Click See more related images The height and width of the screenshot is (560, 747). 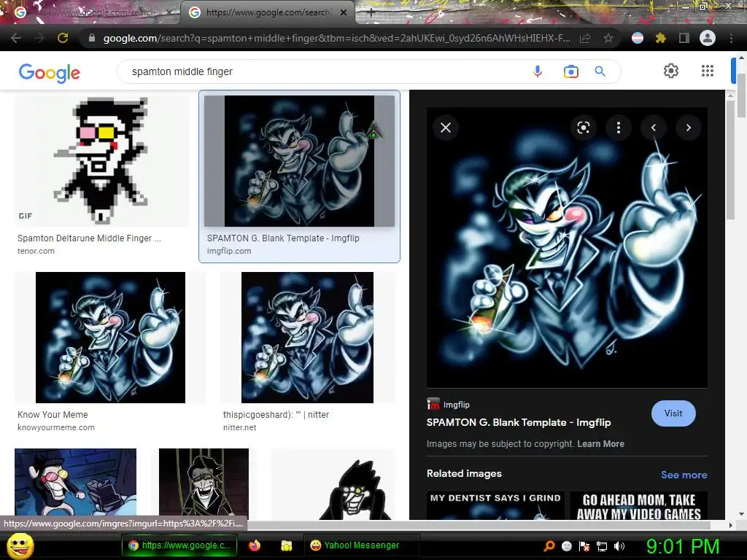click(684, 475)
